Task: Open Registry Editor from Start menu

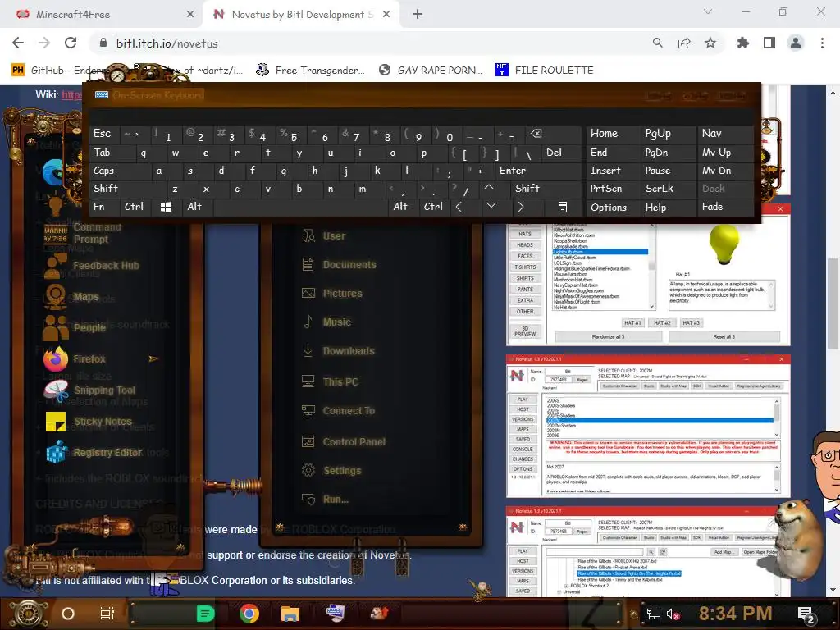Action: click(x=107, y=453)
